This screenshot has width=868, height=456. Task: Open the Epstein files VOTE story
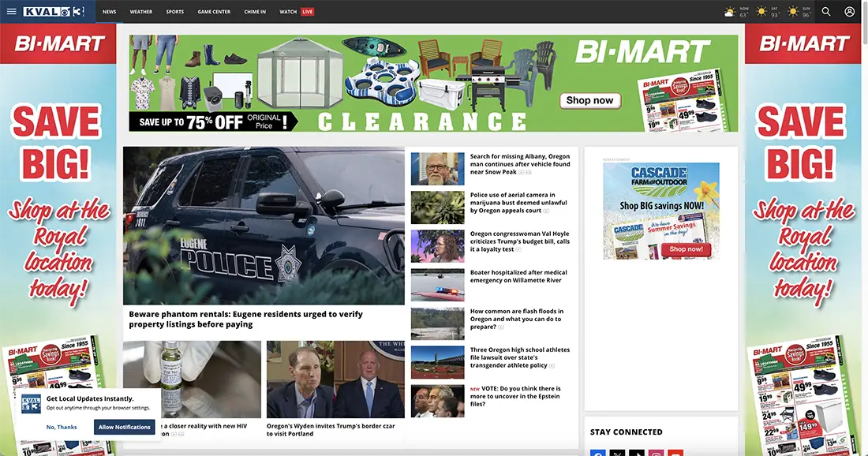coord(515,396)
